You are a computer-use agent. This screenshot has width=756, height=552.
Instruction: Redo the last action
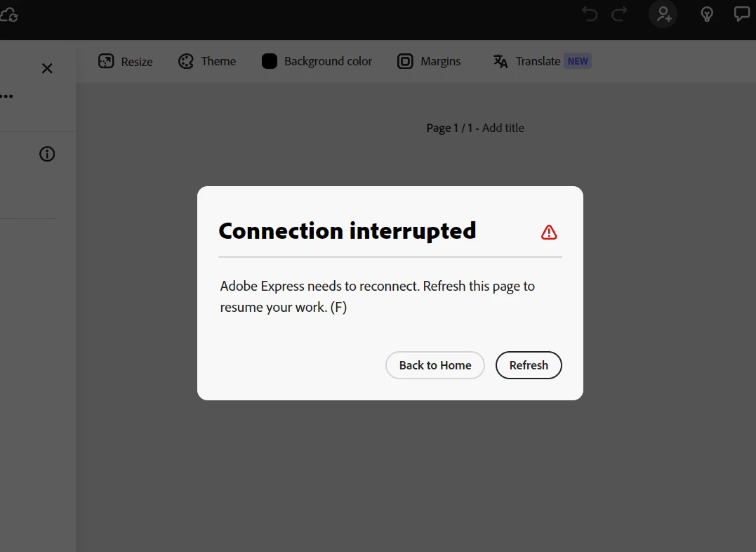point(620,14)
